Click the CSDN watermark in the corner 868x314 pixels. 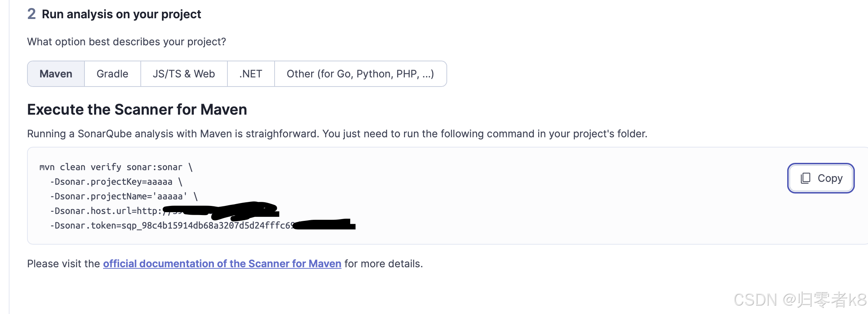[x=800, y=300]
